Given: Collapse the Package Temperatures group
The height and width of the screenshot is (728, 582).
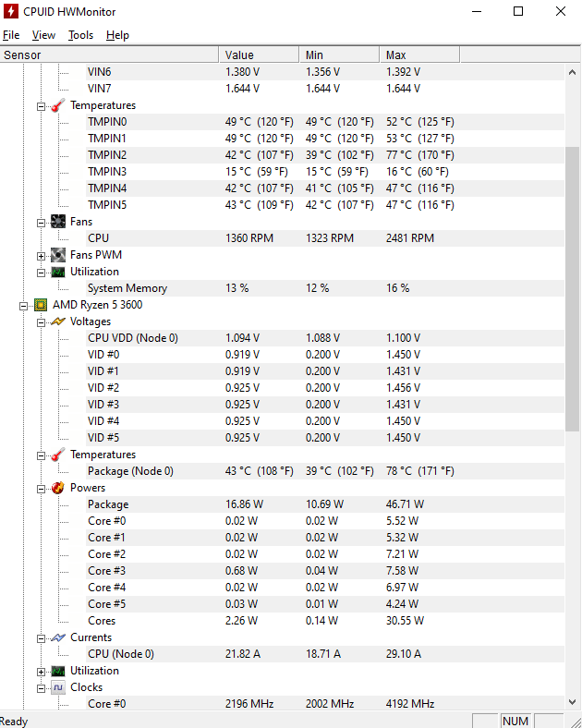Looking at the screenshot, I should click(x=42, y=456).
